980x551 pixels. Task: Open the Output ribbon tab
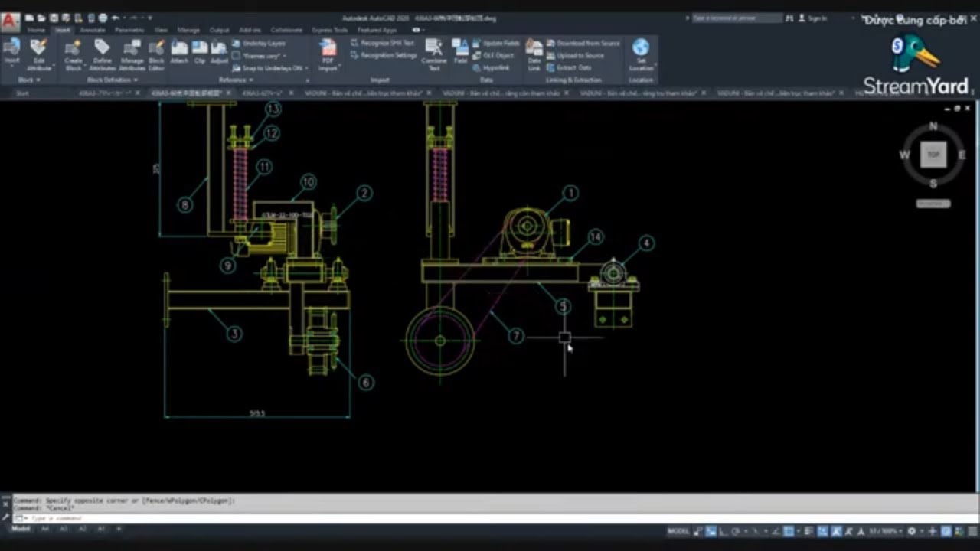220,30
